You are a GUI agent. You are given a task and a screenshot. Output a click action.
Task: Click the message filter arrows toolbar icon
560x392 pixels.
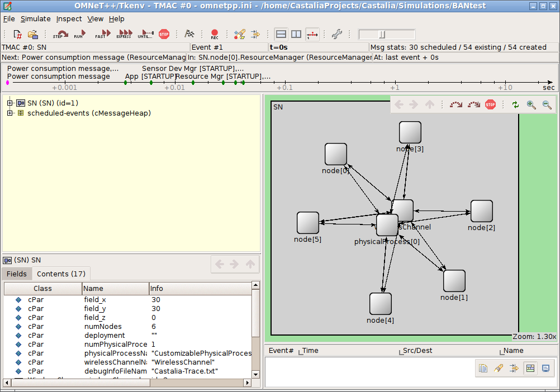255,34
